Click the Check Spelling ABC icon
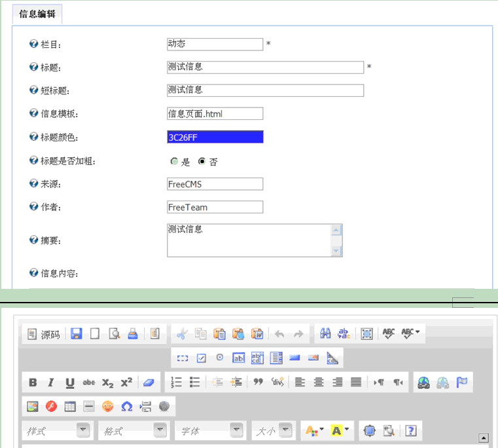Screen dimensions: 498x448 389,333
